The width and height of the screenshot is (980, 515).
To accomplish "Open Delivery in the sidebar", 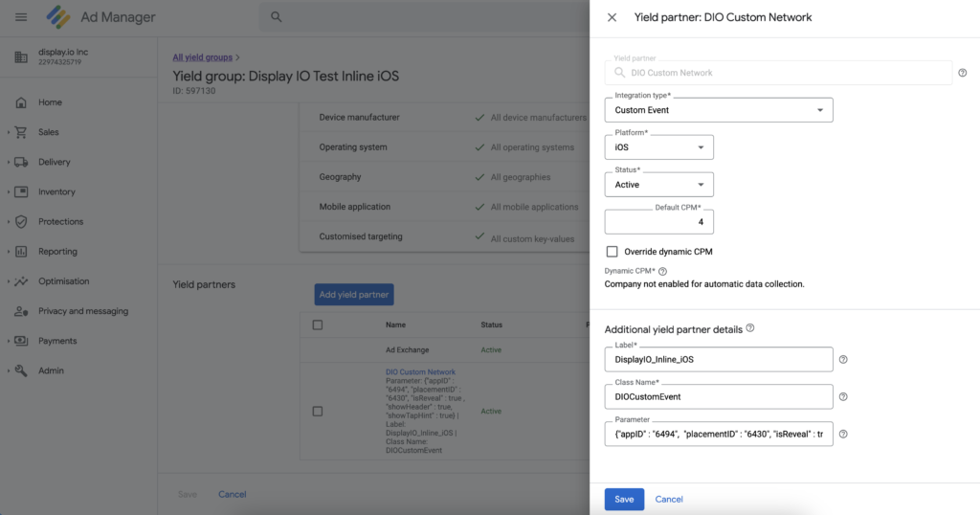I will [55, 162].
